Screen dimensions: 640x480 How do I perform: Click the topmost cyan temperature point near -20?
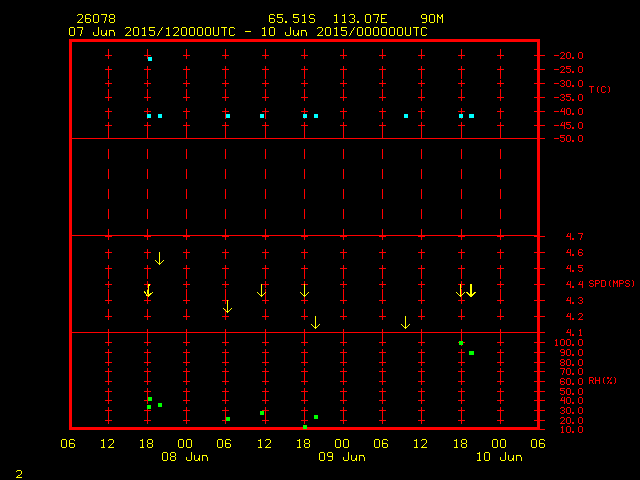[x=149, y=59]
